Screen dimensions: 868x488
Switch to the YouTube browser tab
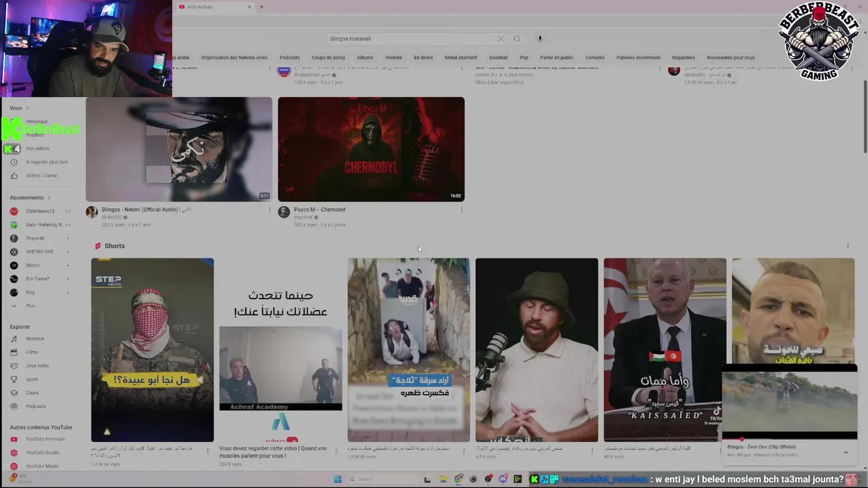[214, 7]
